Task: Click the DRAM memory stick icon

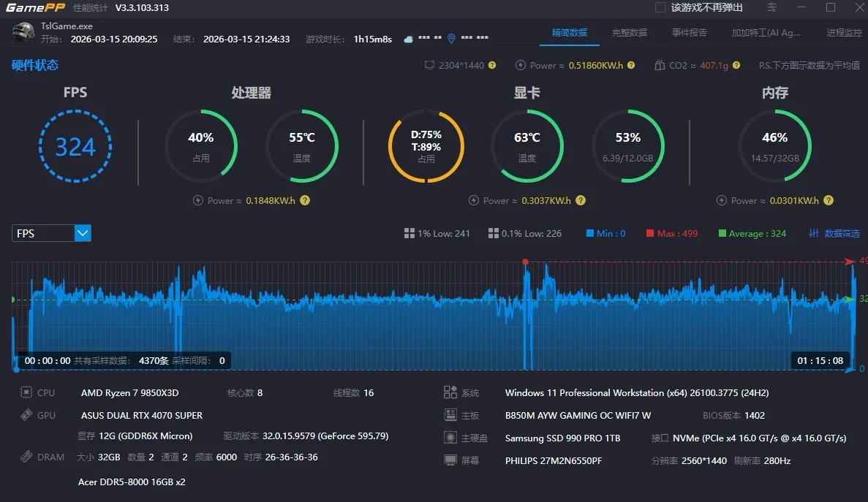Action: point(26,457)
